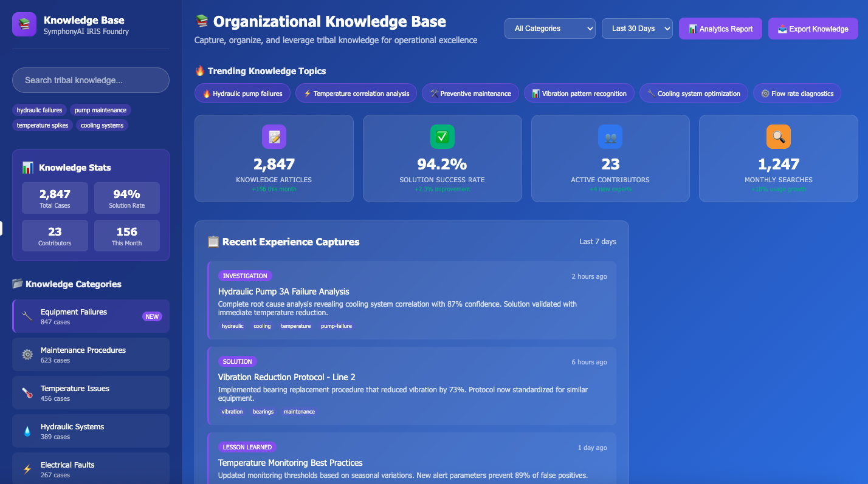Click the Hydraulic Systems water drop icon

(x=27, y=431)
